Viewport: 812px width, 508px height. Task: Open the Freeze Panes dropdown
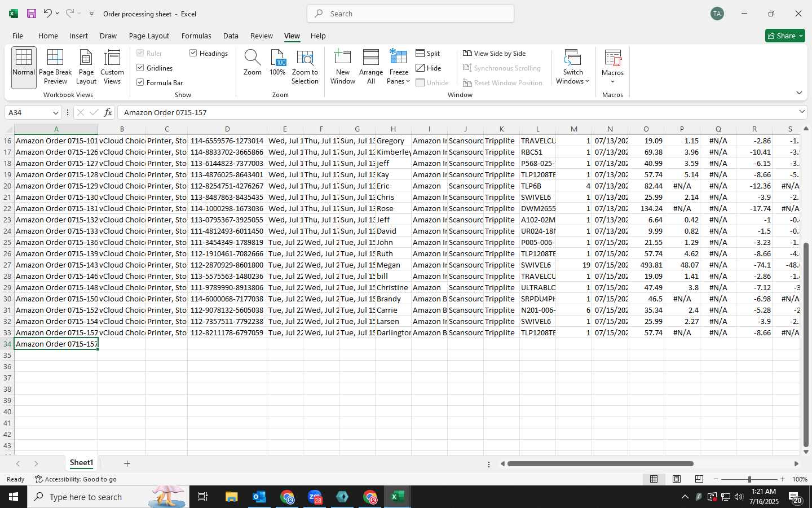pyautogui.click(x=399, y=67)
